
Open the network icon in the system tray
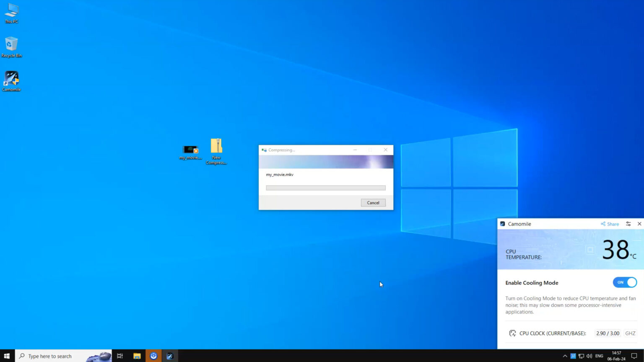tap(581, 356)
